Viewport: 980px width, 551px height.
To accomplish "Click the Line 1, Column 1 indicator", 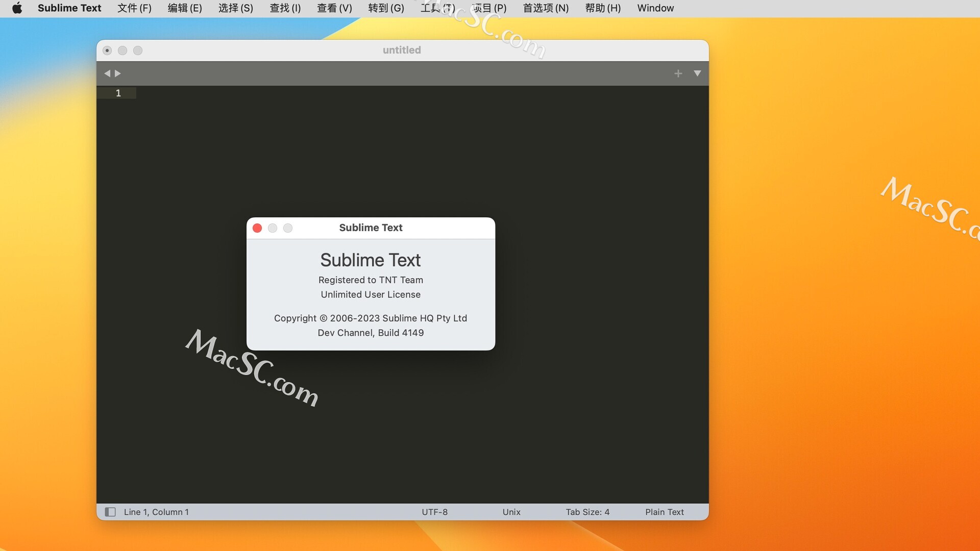I will [156, 512].
